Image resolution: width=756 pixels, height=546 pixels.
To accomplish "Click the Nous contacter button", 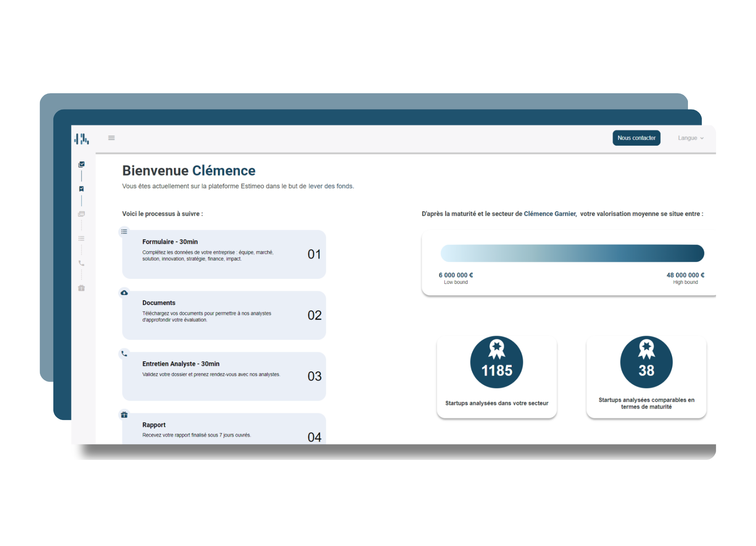I will point(636,138).
